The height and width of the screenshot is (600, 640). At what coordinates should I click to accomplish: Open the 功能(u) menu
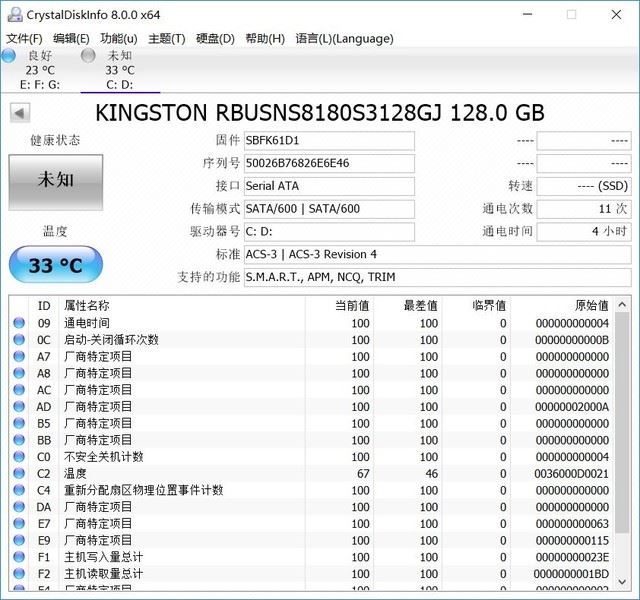pos(118,39)
